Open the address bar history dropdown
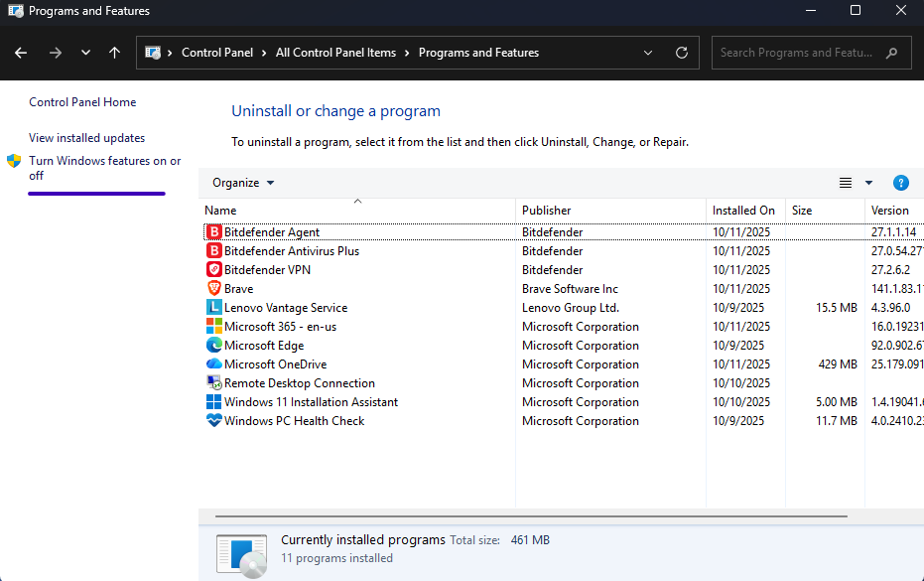The width and height of the screenshot is (924, 581). pos(648,53)
